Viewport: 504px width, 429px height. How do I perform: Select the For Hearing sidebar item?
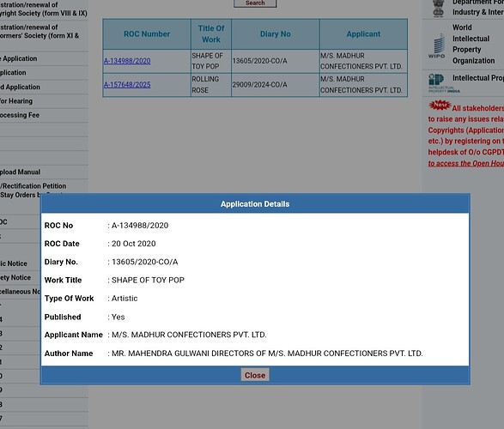[x=16, y=101]
